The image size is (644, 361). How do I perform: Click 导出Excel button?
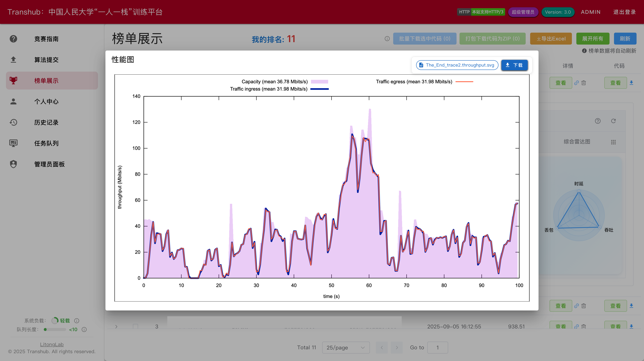click(551, 39)
